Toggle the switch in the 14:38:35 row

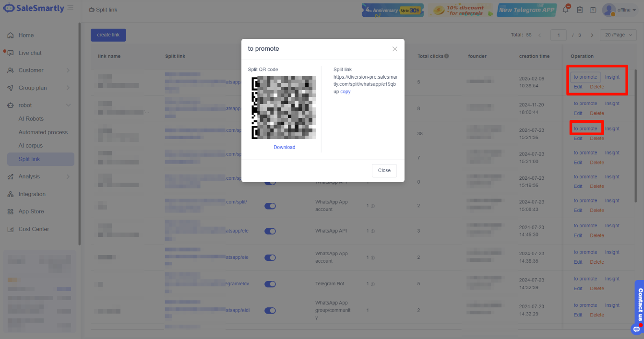pos(270,257)
